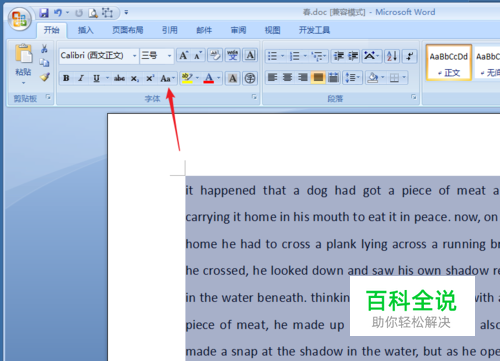Toggle italic formatting
This screenshot has width=500, height=361.
click(x=81, y=78)
